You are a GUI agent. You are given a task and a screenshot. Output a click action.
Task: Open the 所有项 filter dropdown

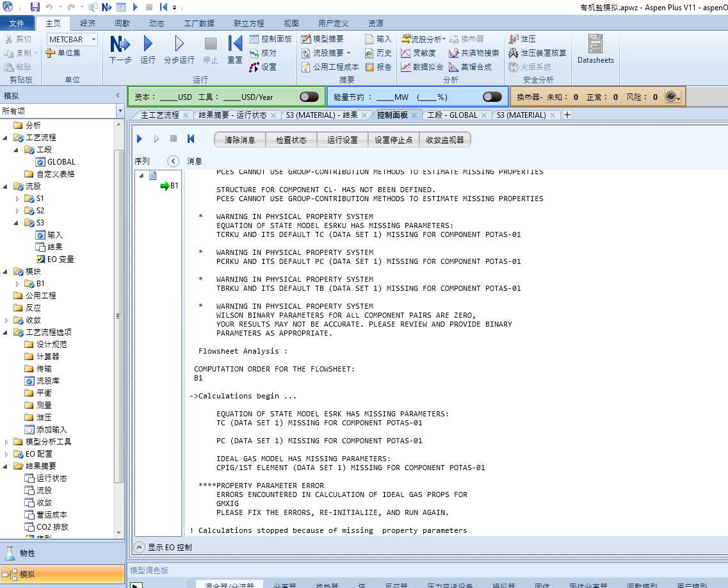point(120,111)
